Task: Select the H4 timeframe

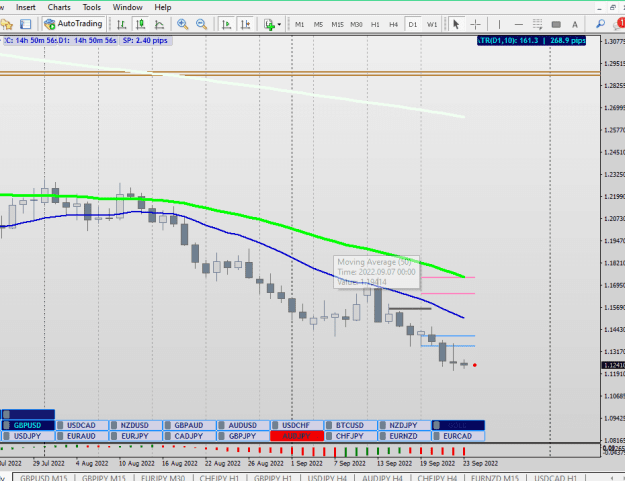Action: (x=394, y=24)
